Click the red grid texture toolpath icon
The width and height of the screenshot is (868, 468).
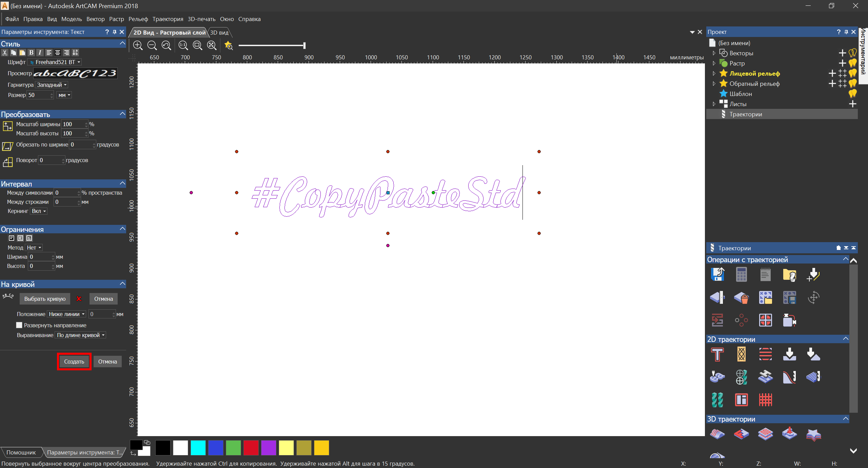[765, 400]
